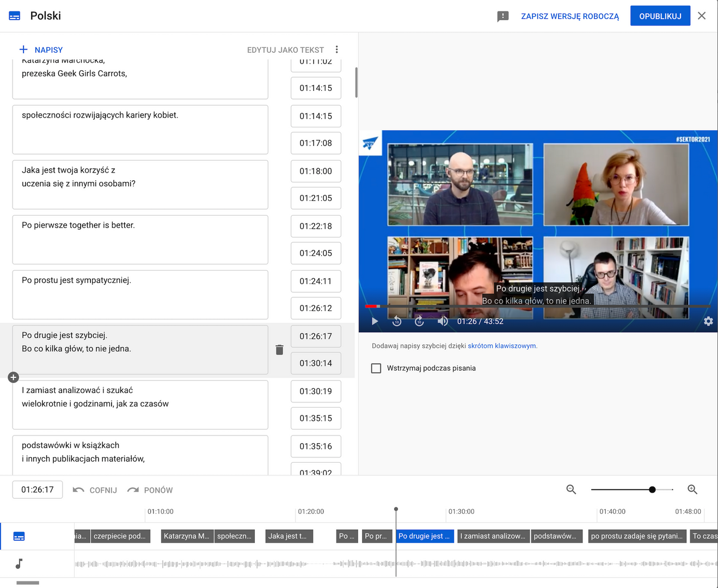Zoom in the timeline

click(692, 489)
